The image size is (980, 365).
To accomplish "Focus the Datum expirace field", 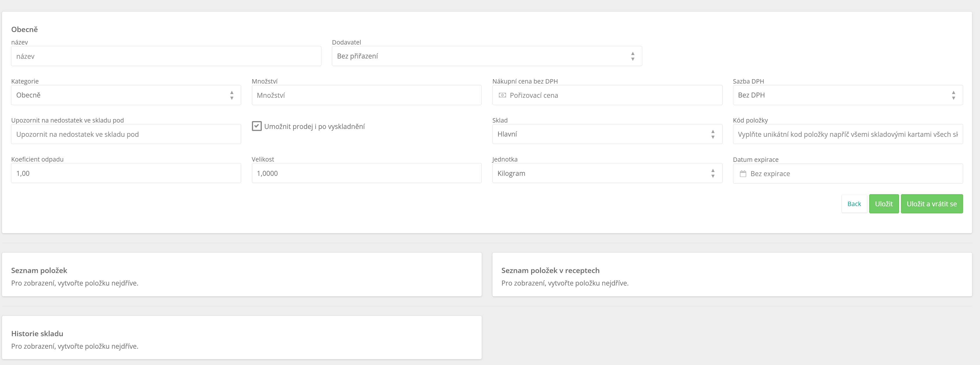I will tap(848, 173).
